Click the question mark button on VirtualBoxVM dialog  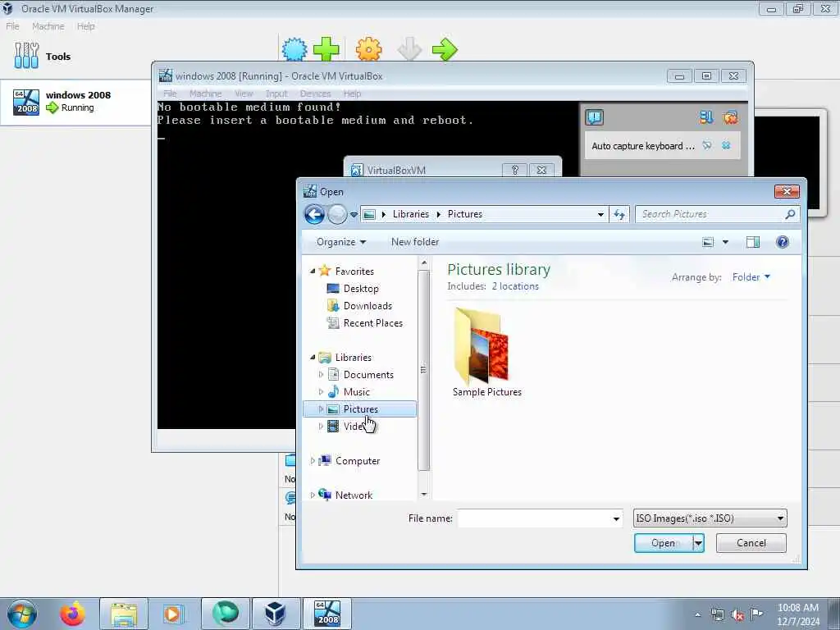coord(515,170)
